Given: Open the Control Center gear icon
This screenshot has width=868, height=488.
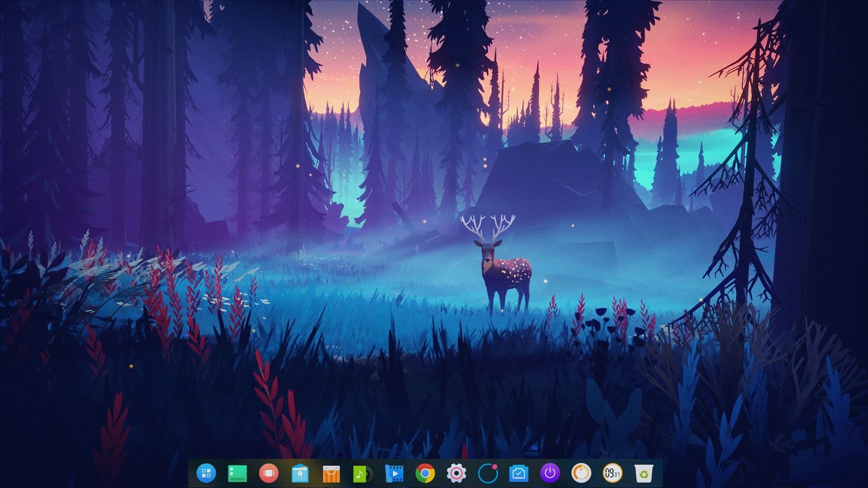Looking at the screenshot, I should click(x=456, y=473).
